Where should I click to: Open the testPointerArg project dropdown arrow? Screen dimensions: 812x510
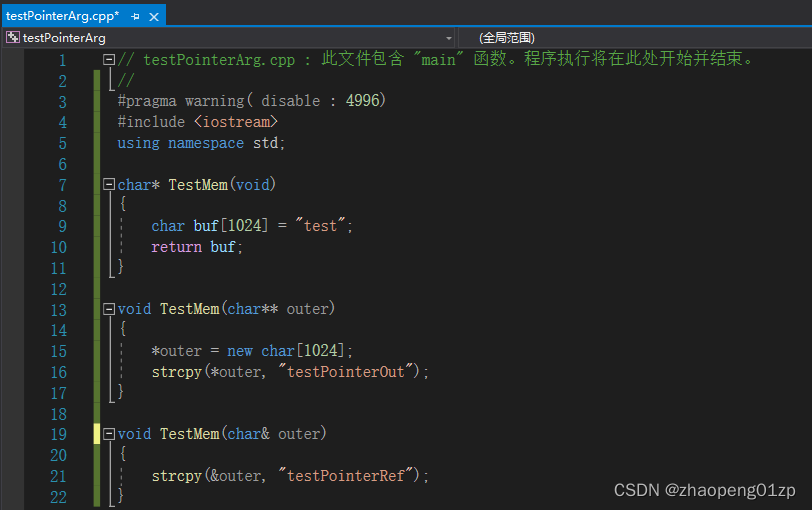449,38
